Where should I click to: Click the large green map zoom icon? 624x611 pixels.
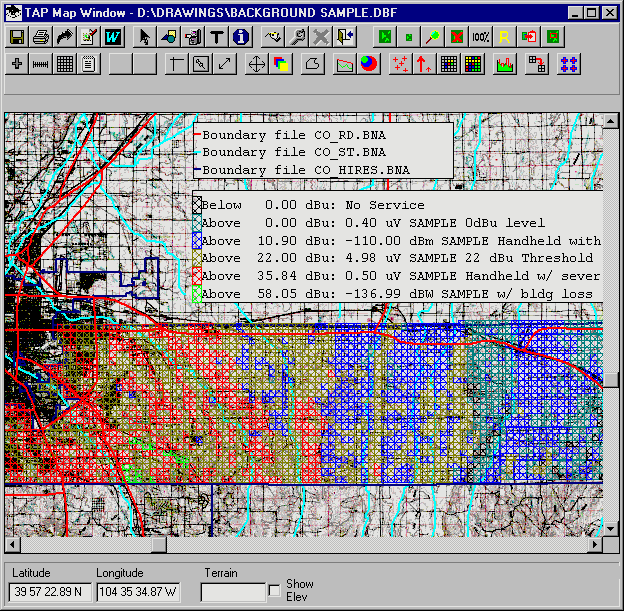(x=385, y=37)
